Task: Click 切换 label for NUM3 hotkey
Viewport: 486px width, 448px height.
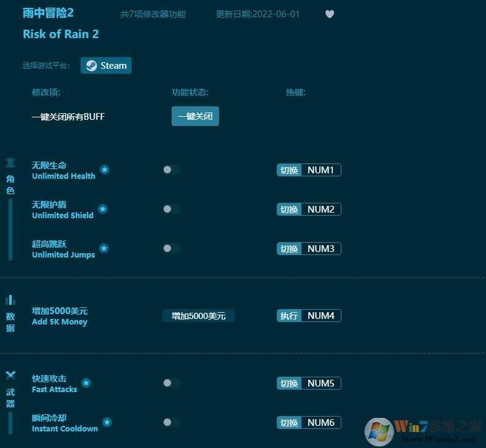Action: tap(289, 249)
